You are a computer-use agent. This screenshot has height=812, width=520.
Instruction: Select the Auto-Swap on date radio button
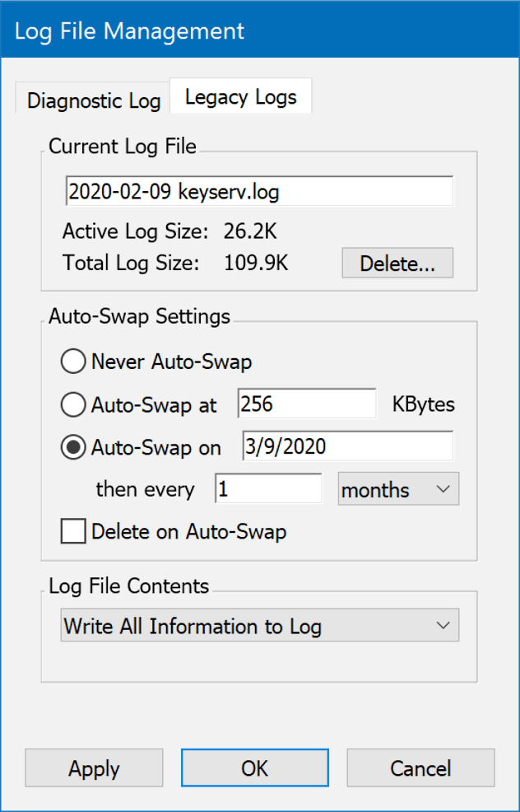pyautogui.click(x=73, y=447)
